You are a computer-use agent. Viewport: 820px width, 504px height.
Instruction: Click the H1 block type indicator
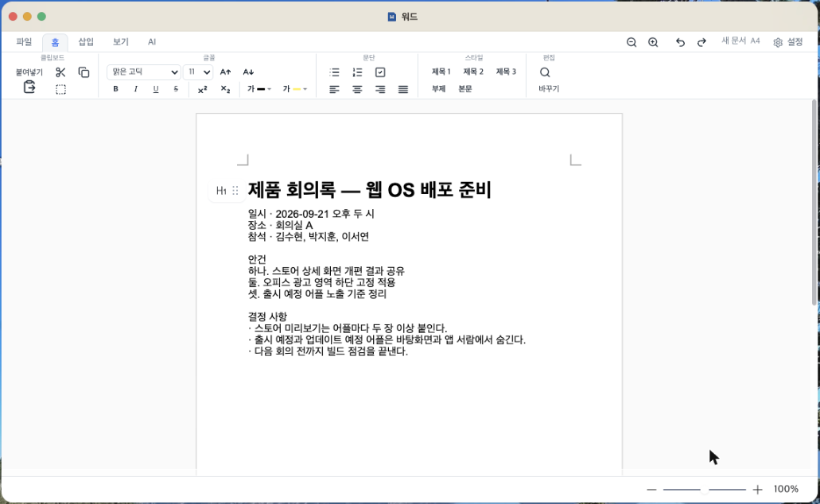pyautogui.click(x=221, y=191)
